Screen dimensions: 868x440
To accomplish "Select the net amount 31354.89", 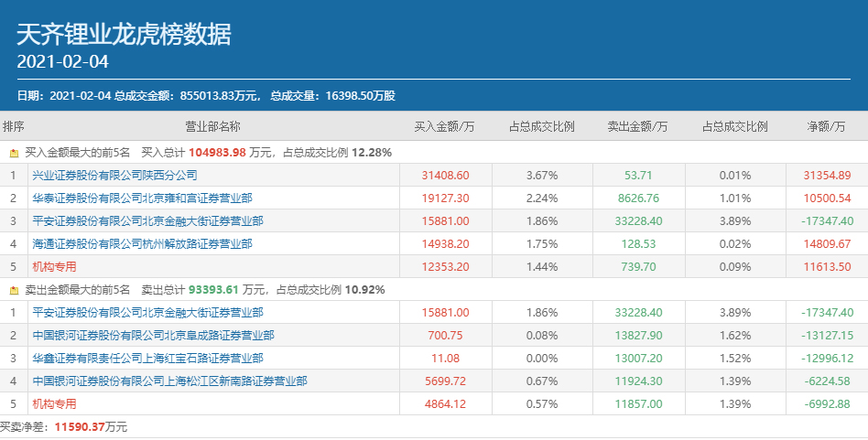I will (827, 176).
